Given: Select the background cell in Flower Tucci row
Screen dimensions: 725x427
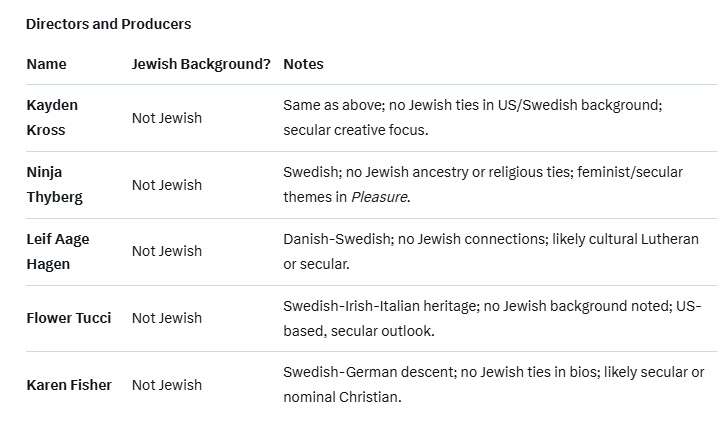Looking at the screenshot, I should [167, 318].
